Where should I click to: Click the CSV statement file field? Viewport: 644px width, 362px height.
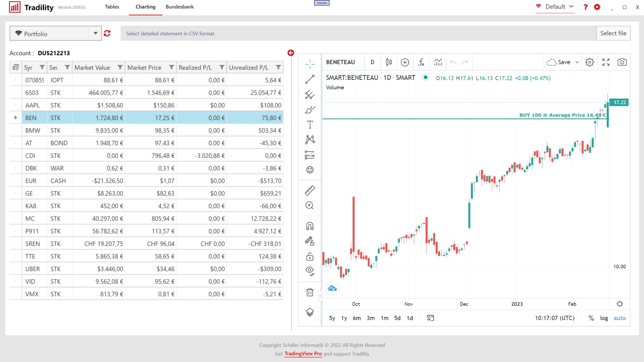point(358,33)
